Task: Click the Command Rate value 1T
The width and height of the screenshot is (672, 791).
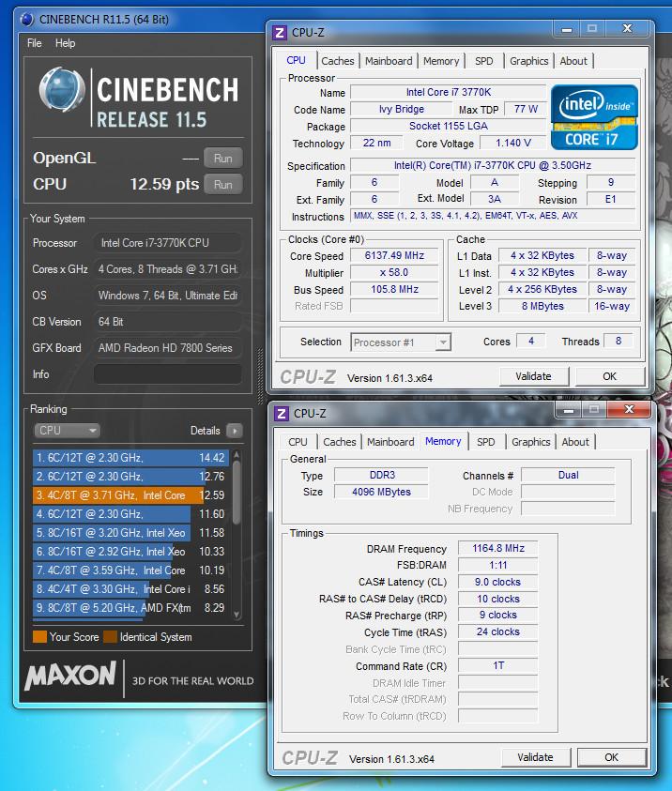Action: pyautogui.click(x=498, y=666)
